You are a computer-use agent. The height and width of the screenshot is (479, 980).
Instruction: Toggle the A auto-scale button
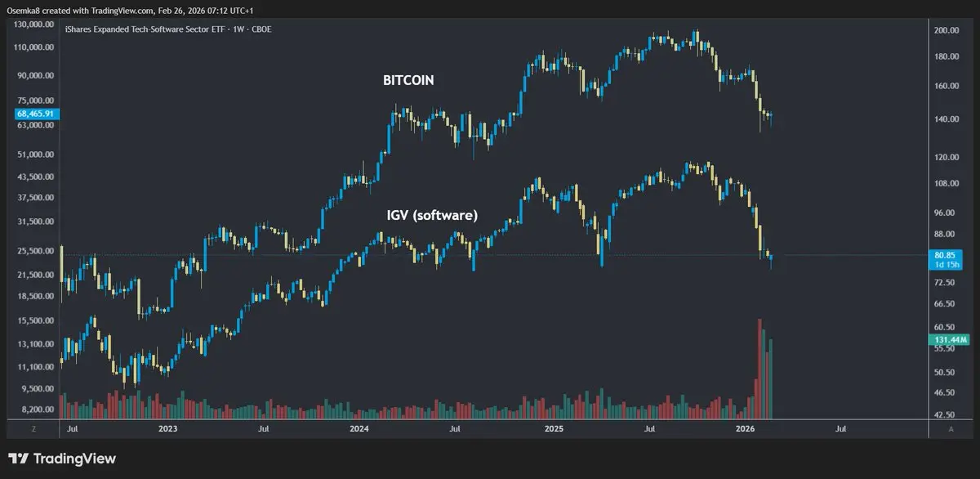click(x=951, y=428)
